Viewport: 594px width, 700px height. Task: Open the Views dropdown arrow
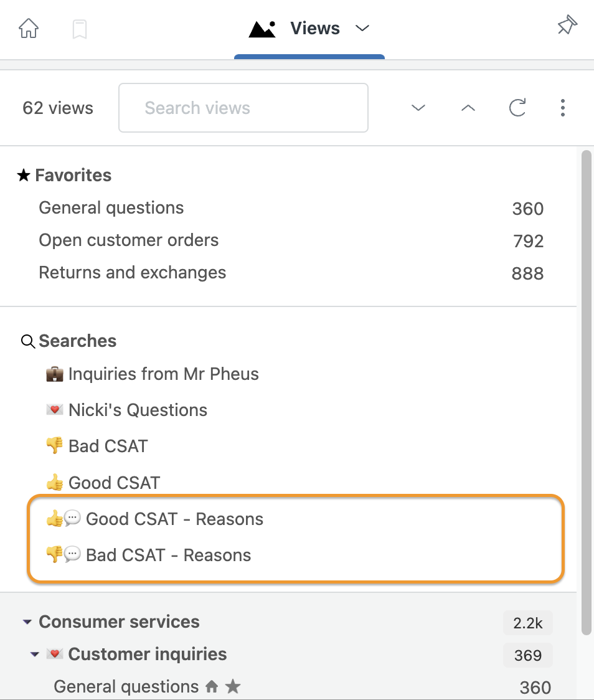click(362, 28)
